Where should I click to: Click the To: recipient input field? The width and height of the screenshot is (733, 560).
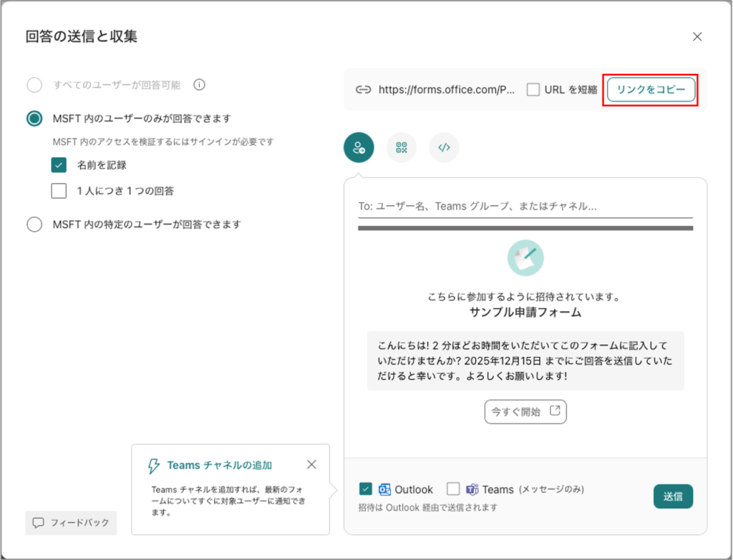[x=525, y=206]
